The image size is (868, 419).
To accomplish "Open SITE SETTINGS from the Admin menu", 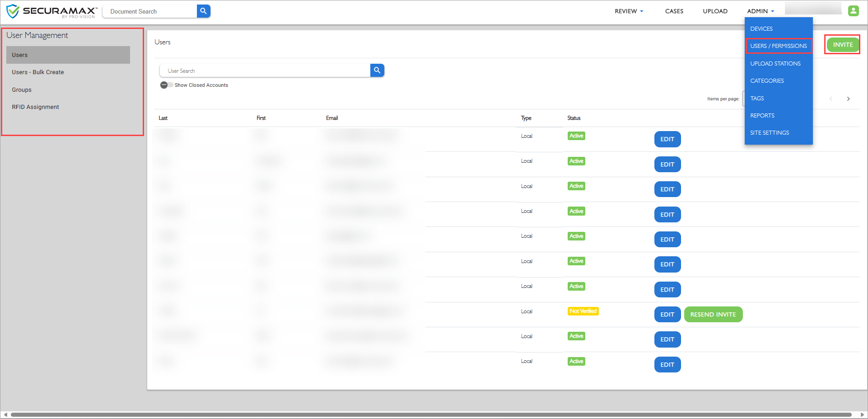I will [x=770, y=132].
